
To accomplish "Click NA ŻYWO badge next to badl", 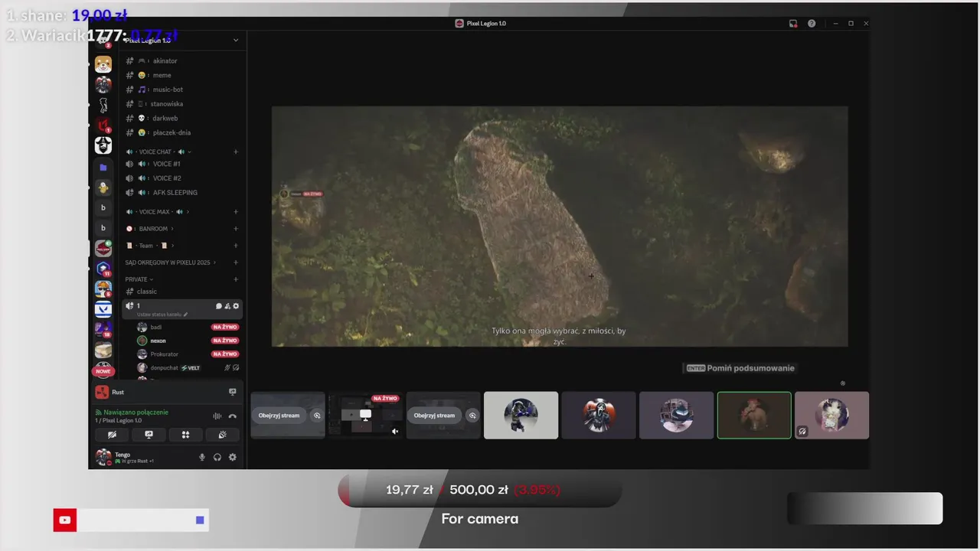I will pyautogui.click(x=225, y=327).
